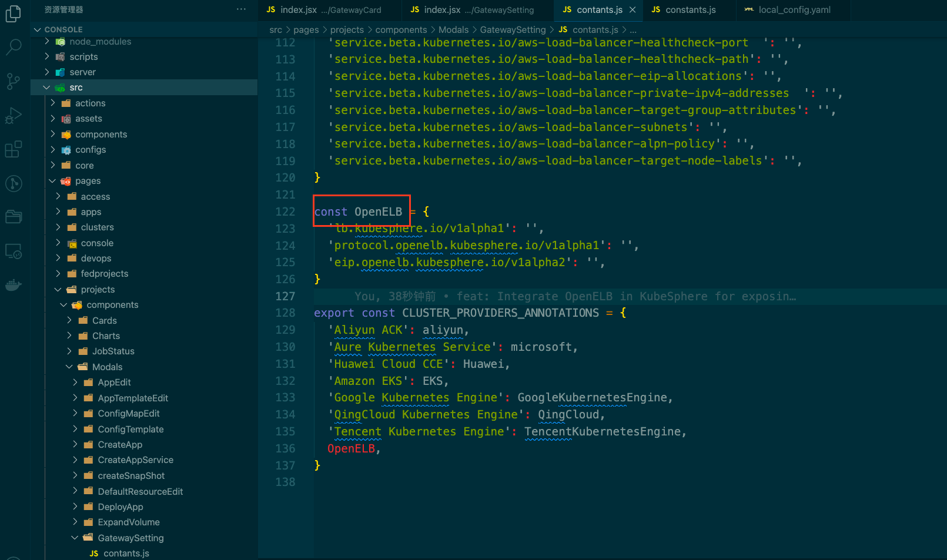Click line number 122 in the editor gutter
947x560 pixels.
point(286,212)
